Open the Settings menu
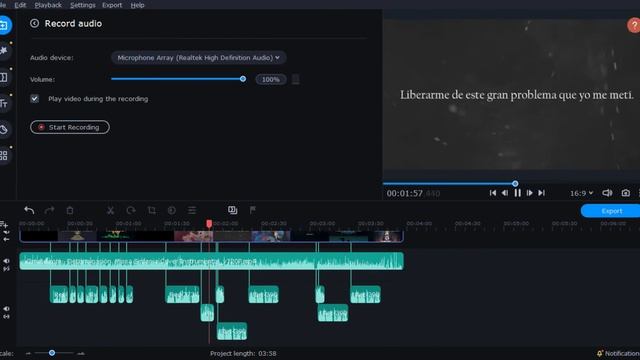Screen dimensions: 640x360 (x=82, y=5)
